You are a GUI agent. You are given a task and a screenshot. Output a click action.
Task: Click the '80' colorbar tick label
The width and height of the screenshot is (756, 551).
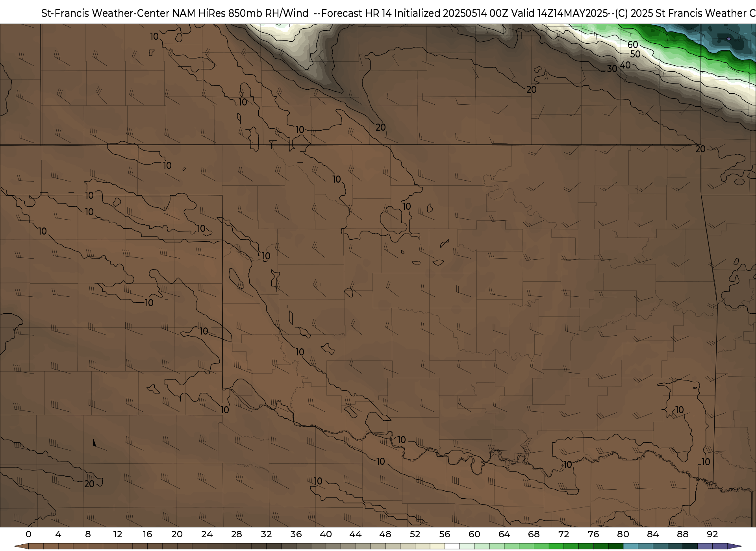pyautogui.click(x=623, y=534)
